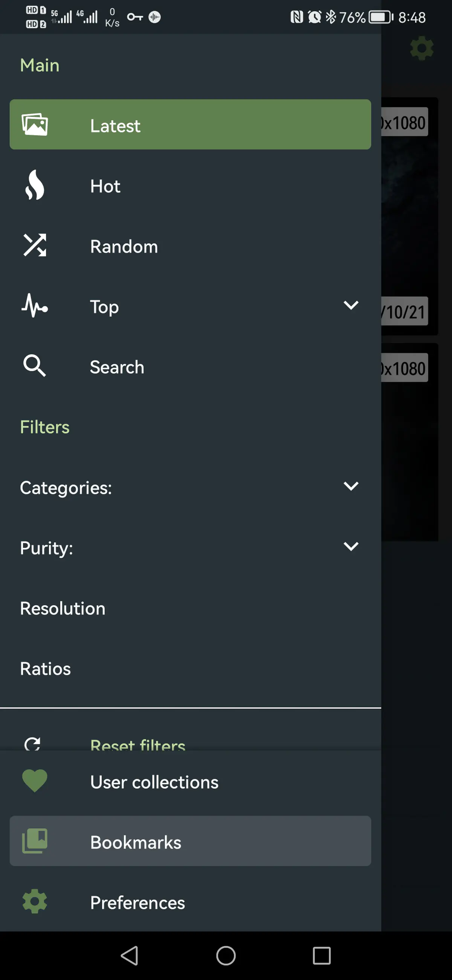Expand the Purity filter chevron
This screenshot has height=980, width=452.
[351, 547]
